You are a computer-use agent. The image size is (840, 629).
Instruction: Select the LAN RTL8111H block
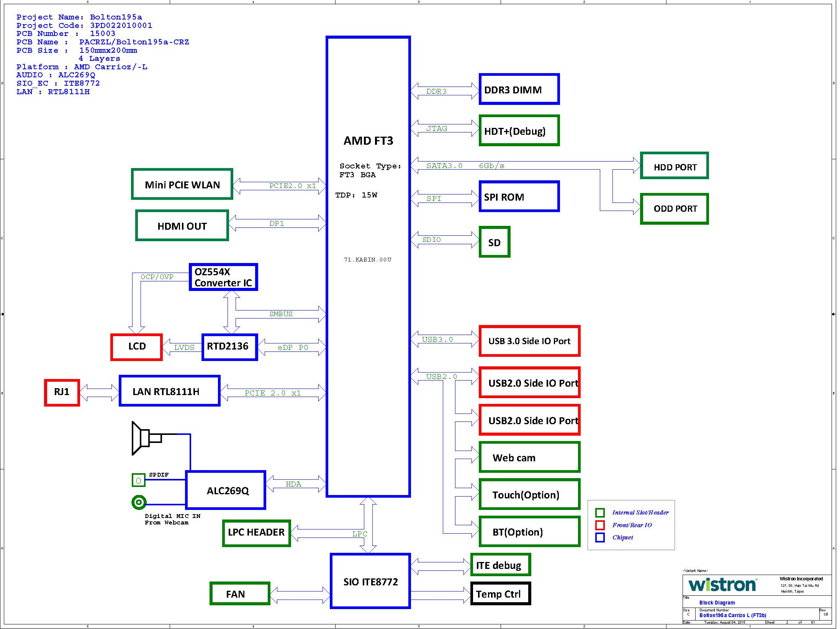pos(169,391)
